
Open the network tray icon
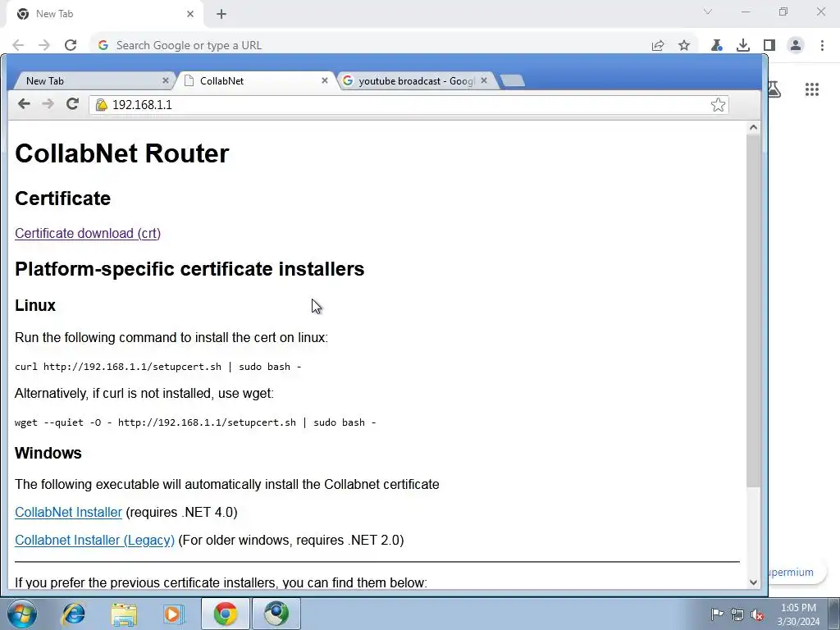737,614
